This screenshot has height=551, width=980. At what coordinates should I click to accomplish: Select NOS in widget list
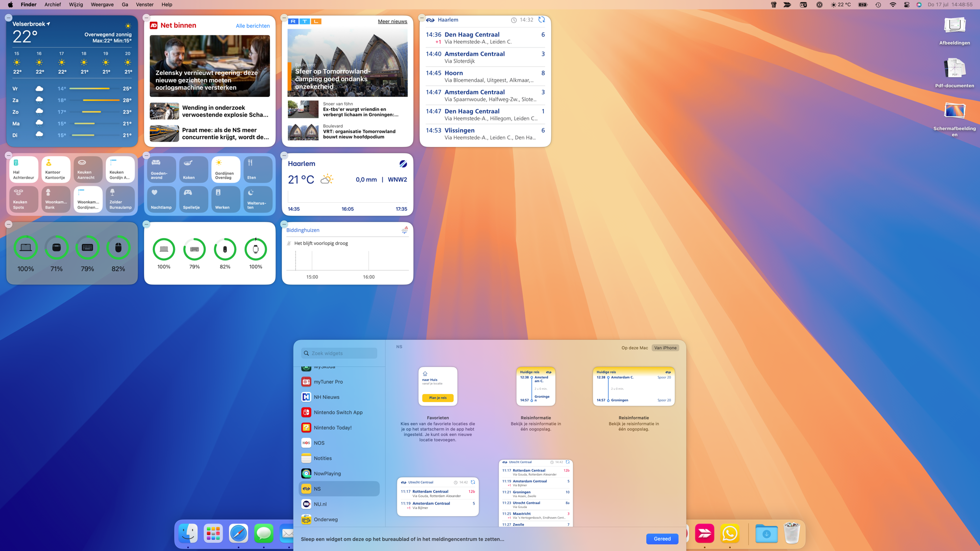(339, 443)
